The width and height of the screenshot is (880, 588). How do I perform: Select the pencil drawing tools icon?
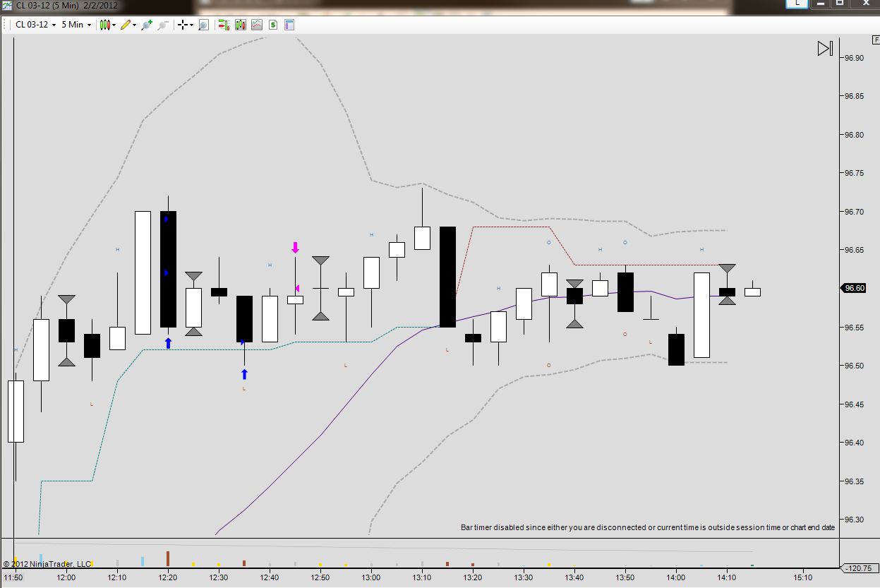click(126, 25)
